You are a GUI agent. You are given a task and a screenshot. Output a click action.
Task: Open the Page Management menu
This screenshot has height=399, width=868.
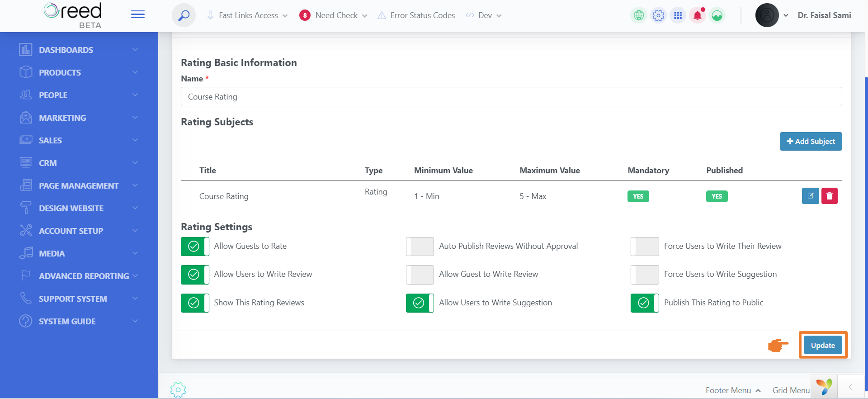[79, 186]
